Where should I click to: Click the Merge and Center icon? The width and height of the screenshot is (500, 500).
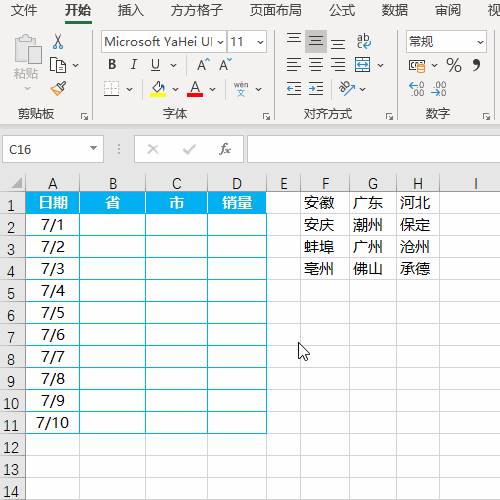pyautogui.click(x=363, y=64)
